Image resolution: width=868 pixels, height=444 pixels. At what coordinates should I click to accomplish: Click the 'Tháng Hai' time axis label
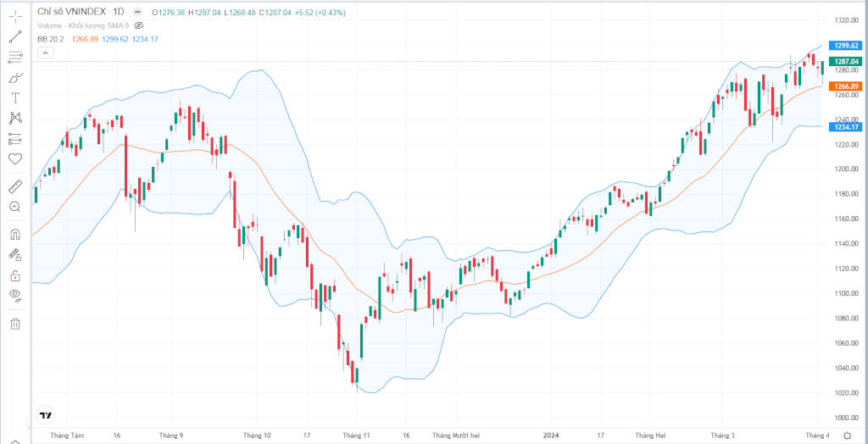click(x=650, y=436)
